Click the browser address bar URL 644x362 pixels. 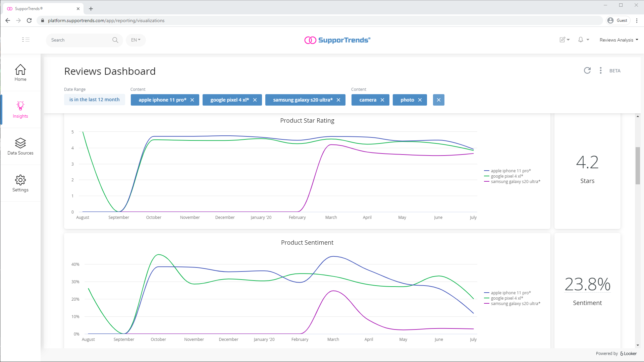click(x=106, y=20)
